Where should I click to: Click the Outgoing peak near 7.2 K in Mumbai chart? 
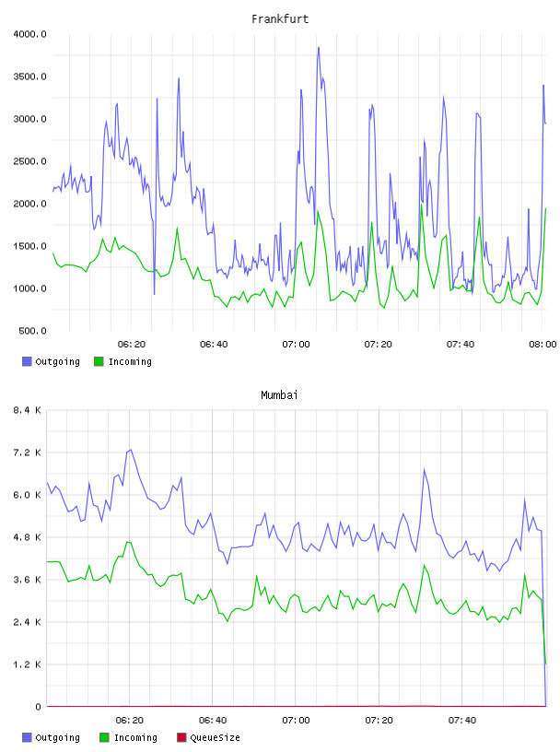(x=131, y=450)
